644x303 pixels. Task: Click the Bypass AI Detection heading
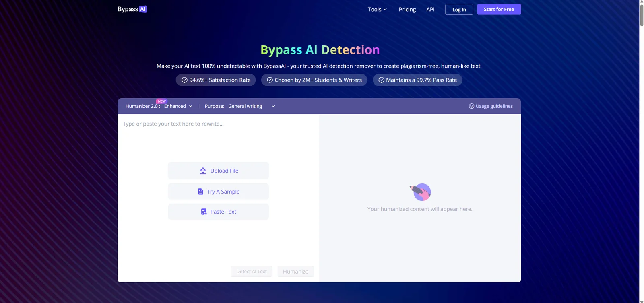(x=320, y=50)
